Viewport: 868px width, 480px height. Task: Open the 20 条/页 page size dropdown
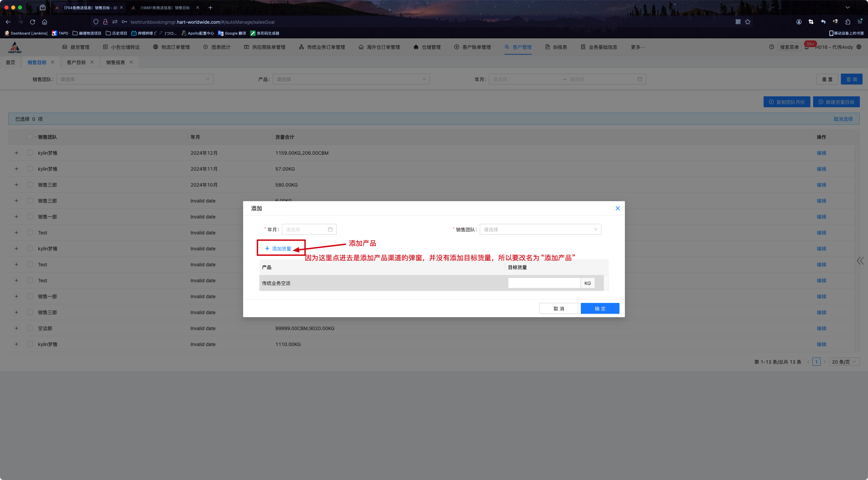pyautogui.click(x=844, y=362)
